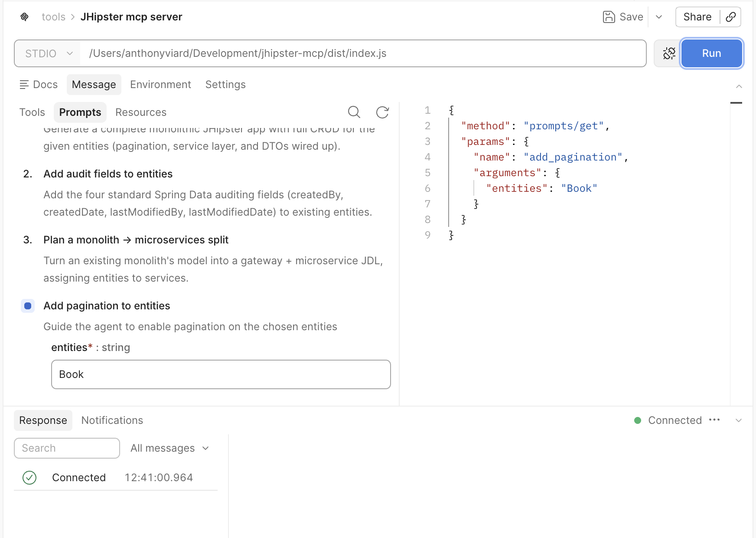Click the server path input field
The width and height of the screenshot is (756, 538).
[363, 53]
